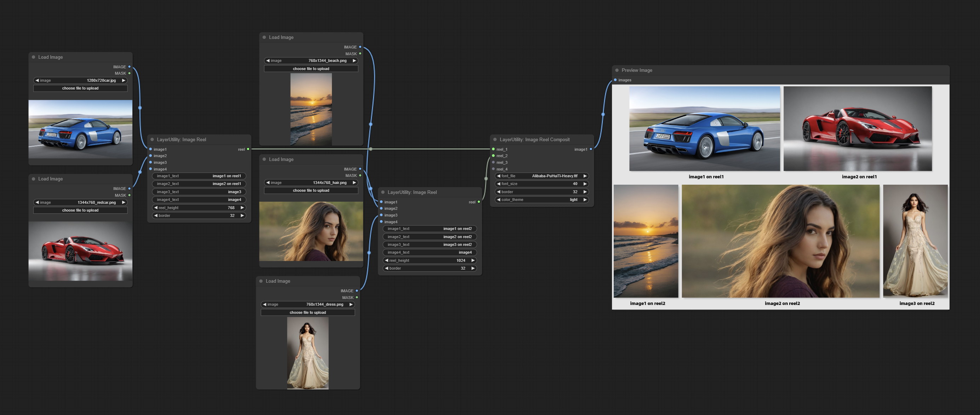Image resolution: width=980 pixels, height=415 pixels.
Task: Open image selector showing 768x1344_beach.png
Action: pyautogui.click(x=311, y=60)
